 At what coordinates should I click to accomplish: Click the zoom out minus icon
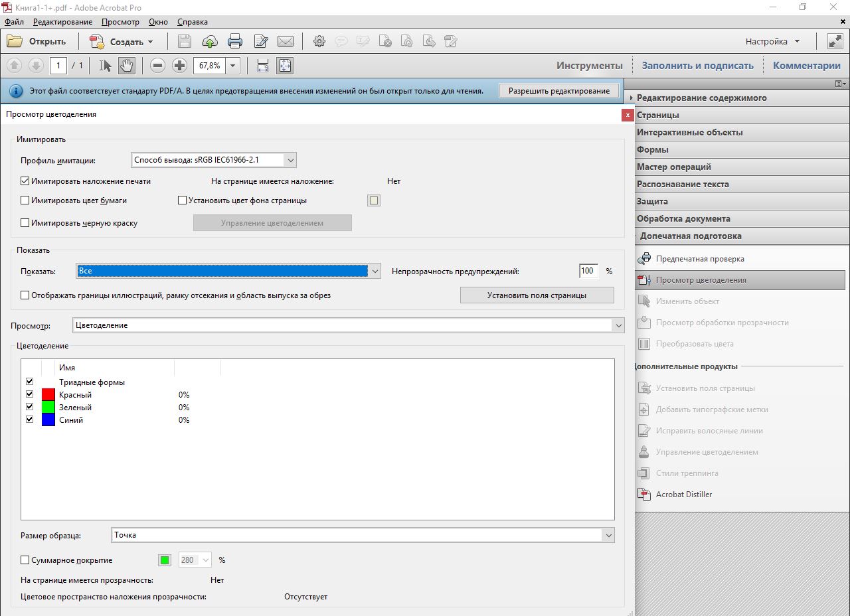(157, 65)
